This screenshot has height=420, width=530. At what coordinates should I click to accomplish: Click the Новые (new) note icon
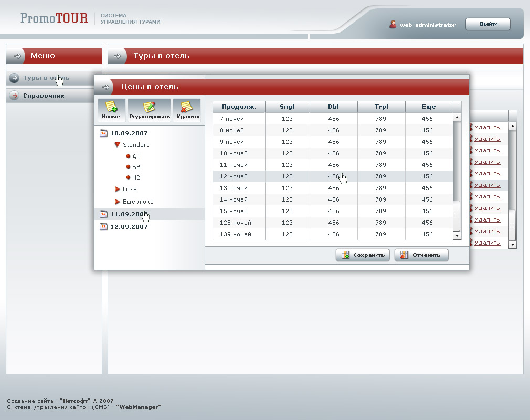111,107
